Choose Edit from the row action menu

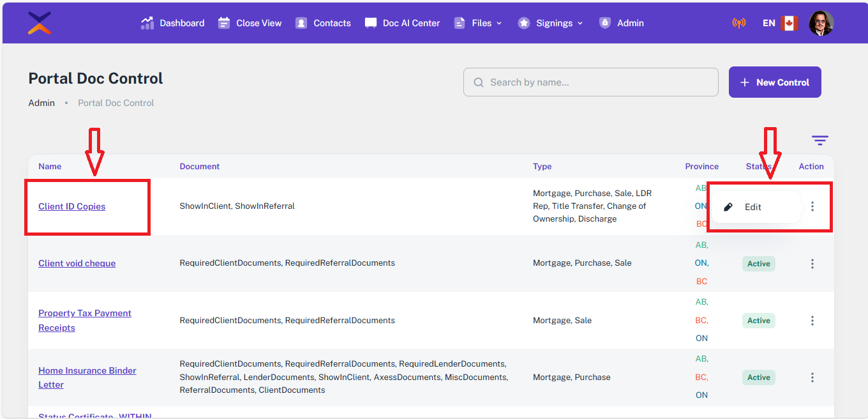coord(752,207)
